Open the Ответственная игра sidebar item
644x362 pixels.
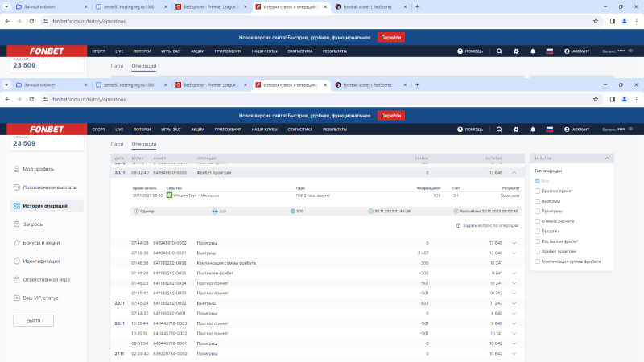tap(46, 279)
